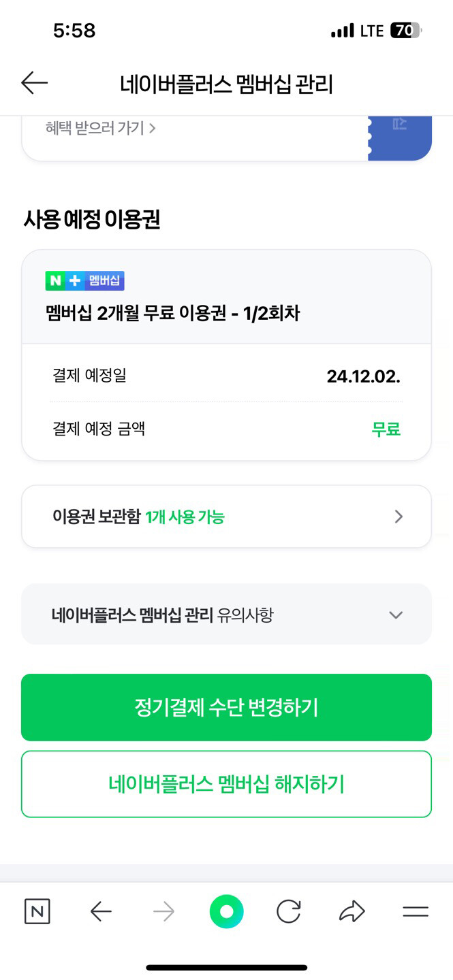Image resolution: width=453 pixels, height=980 pixels.
Task: Open 이용권 보관함 via its right chevron
Action: 399,517
